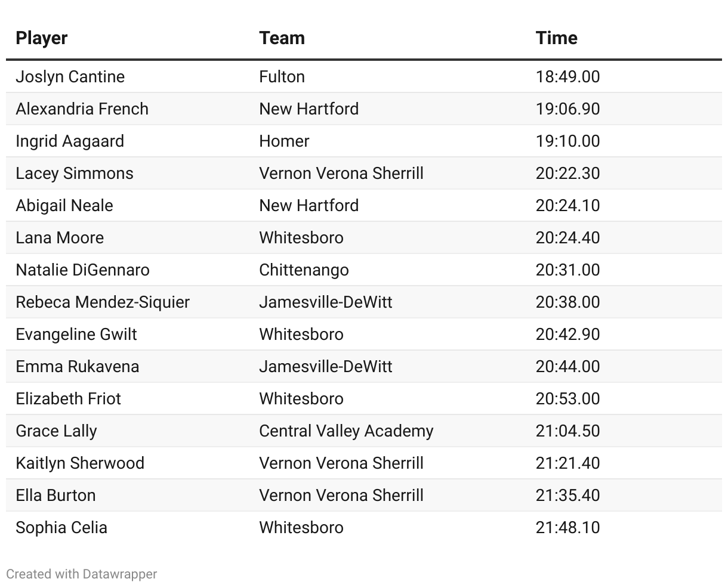The image size is (728, 588).
Task: Select Rebeca Mendez-Siquier's name
Action: [x=103, y=302]
